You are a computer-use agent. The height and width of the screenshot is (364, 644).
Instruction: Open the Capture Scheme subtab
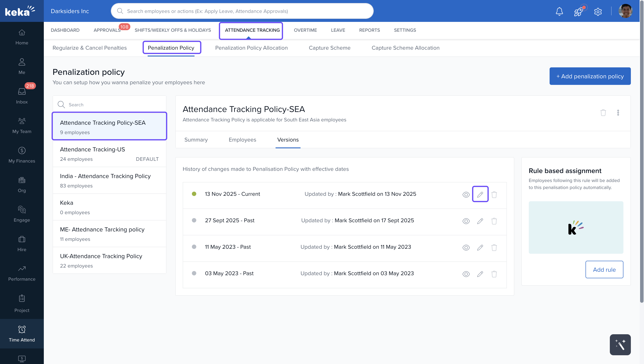coord(329,48)
